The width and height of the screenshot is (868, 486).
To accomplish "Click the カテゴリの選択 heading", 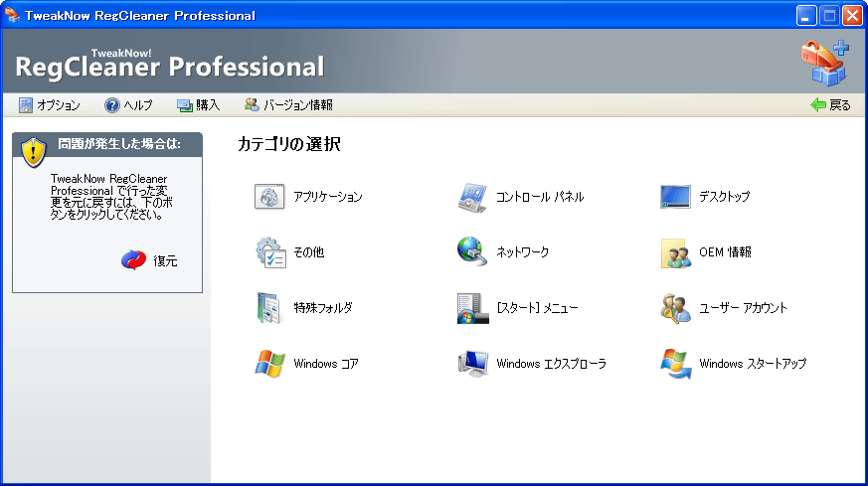I will pos(289,144).
